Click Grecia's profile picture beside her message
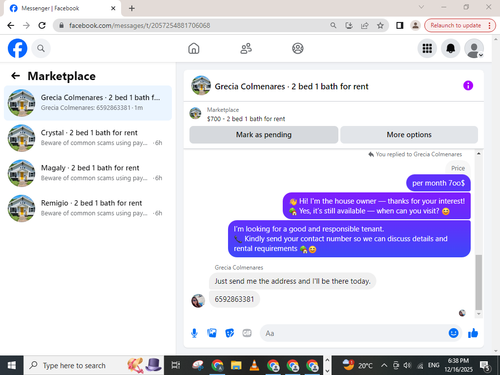 tap(198, 301)
